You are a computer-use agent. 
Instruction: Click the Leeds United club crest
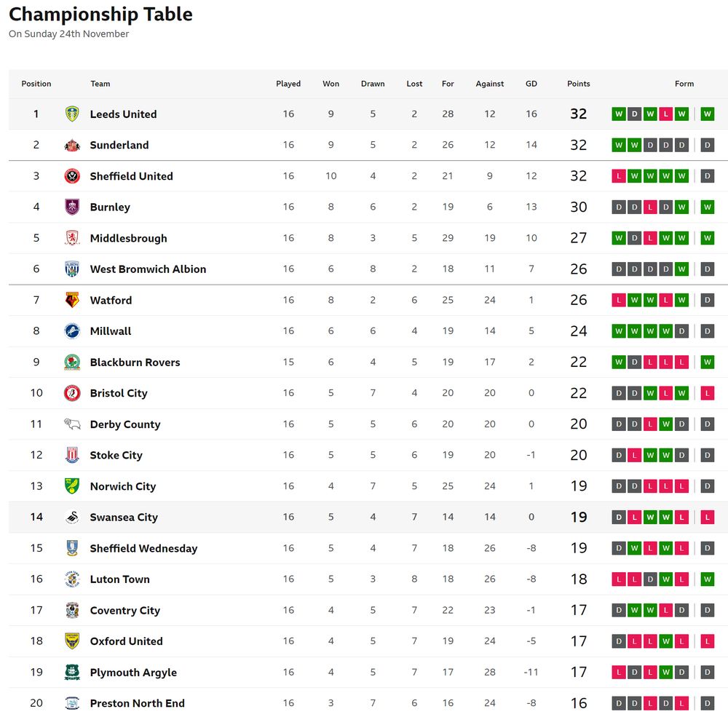tap(72, 114)
